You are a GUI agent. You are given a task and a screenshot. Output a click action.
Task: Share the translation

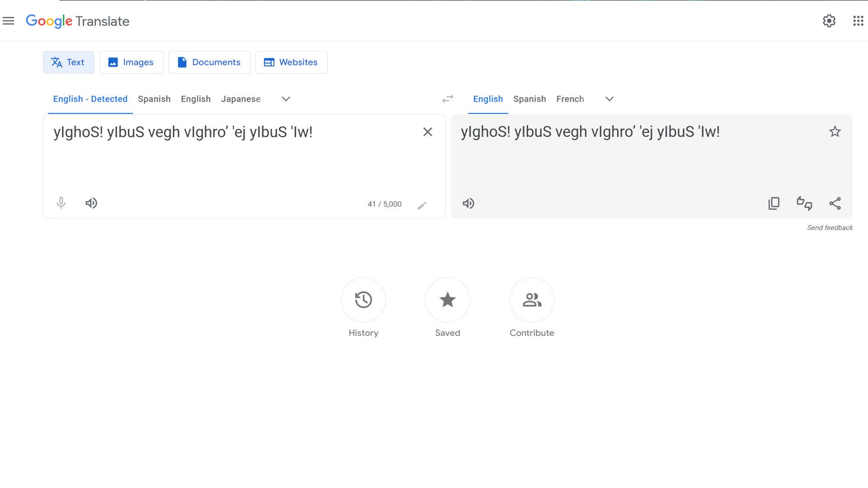pyautogui.click(x=835, y=203)
